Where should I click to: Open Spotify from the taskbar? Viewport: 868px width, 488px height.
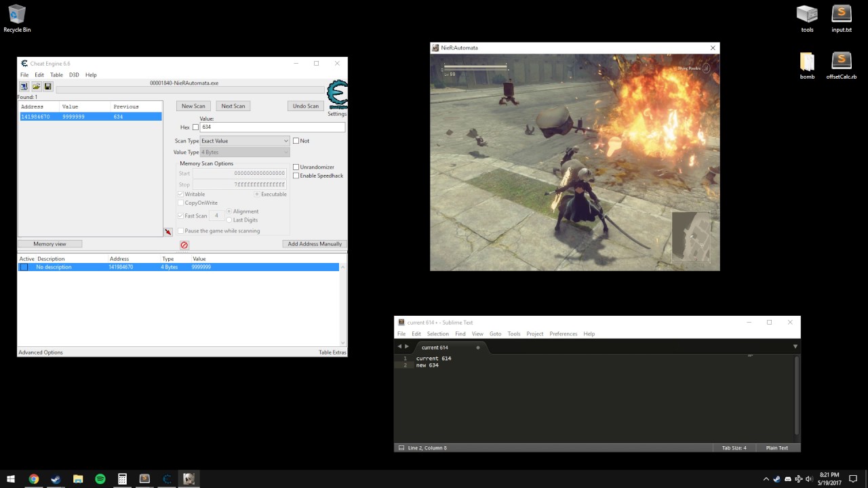(100, 479)
